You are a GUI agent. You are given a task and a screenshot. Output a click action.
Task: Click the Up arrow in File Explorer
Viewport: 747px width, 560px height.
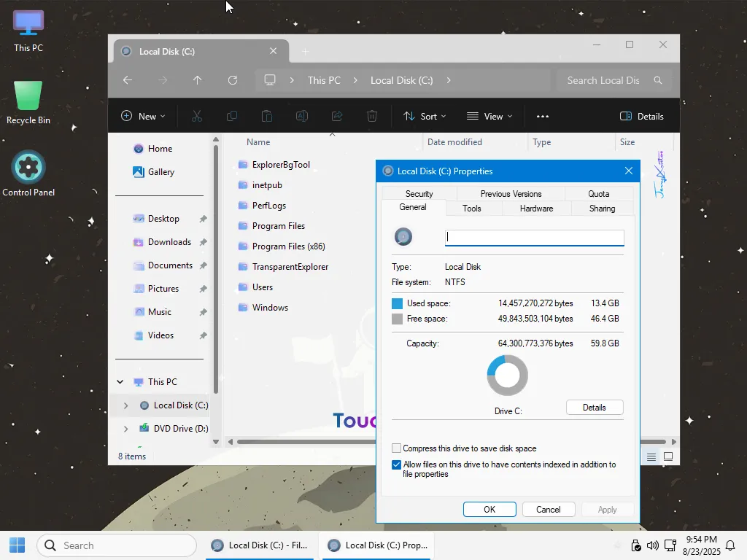coord(197,80)
